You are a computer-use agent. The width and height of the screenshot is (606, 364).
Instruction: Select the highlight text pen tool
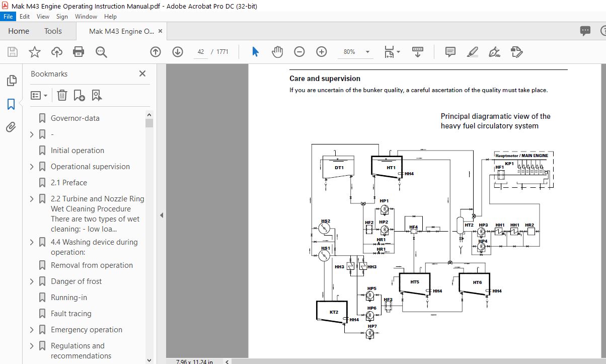pyautogui.click(x=472, y=52)
